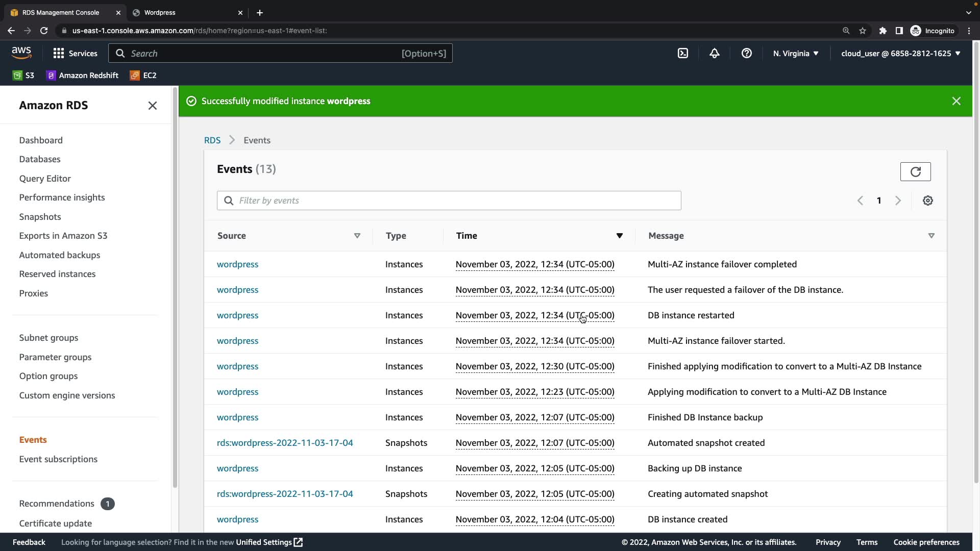Screen dimensions: 980x551
Task: Expand the N. Virginia region selector
Action: coord(795,53)
